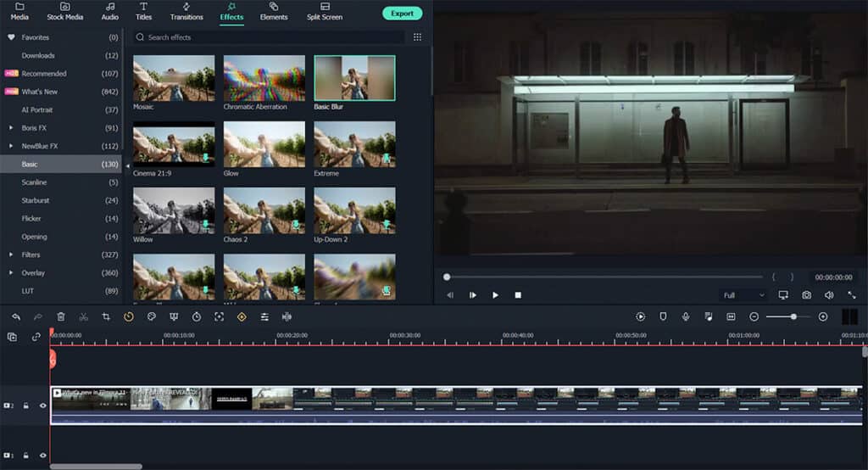Hide track 2 using eye icon
868x470 pixels.
[x=42, y=406]
